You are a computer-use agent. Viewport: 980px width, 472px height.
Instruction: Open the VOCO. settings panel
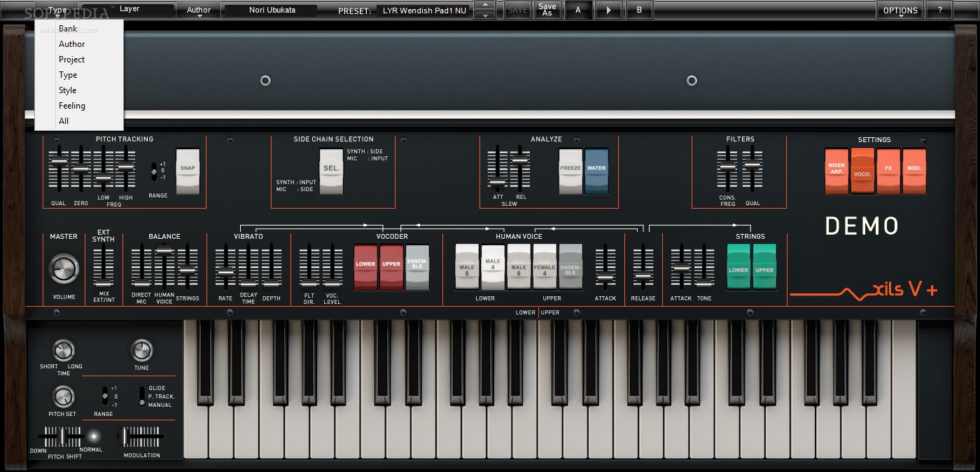(x=862, y=171)
